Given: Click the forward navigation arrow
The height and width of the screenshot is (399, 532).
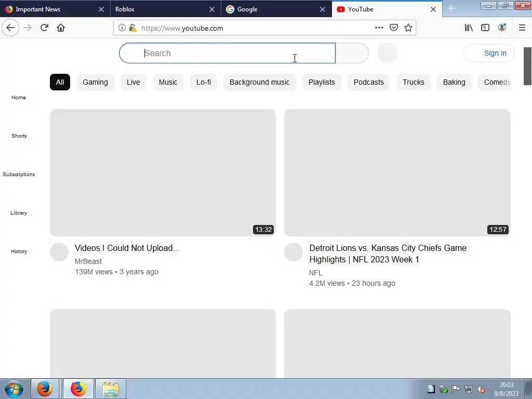Looking at the screenshot, I should pos(28,28).
